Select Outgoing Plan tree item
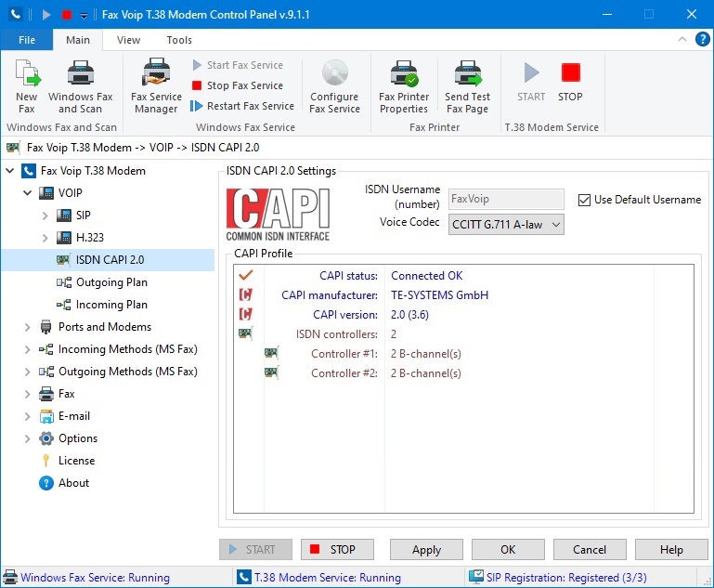Image resolution: width=714 pixels, height=588 pixels. coord(111,282)
